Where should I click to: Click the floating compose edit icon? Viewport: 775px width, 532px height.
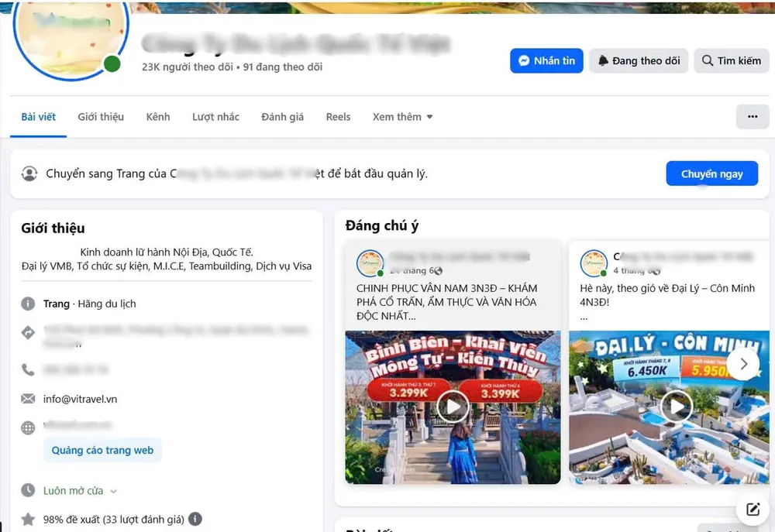[752, 509]
